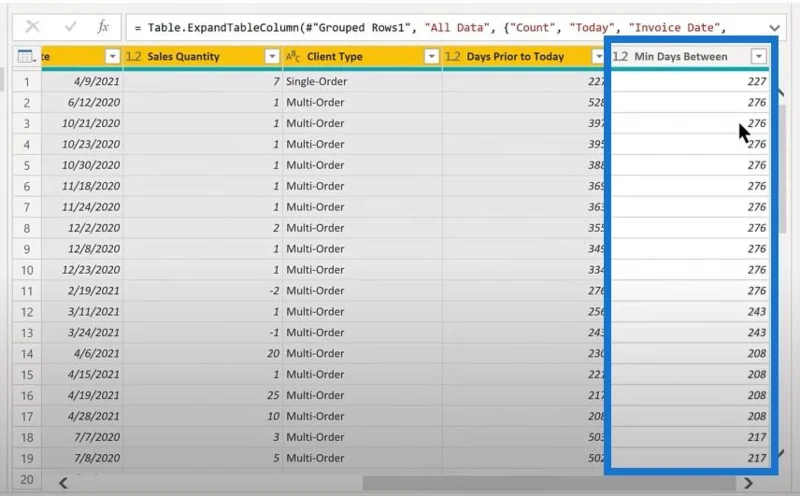Click the date cell 12/23/2020

click(83, 270)
